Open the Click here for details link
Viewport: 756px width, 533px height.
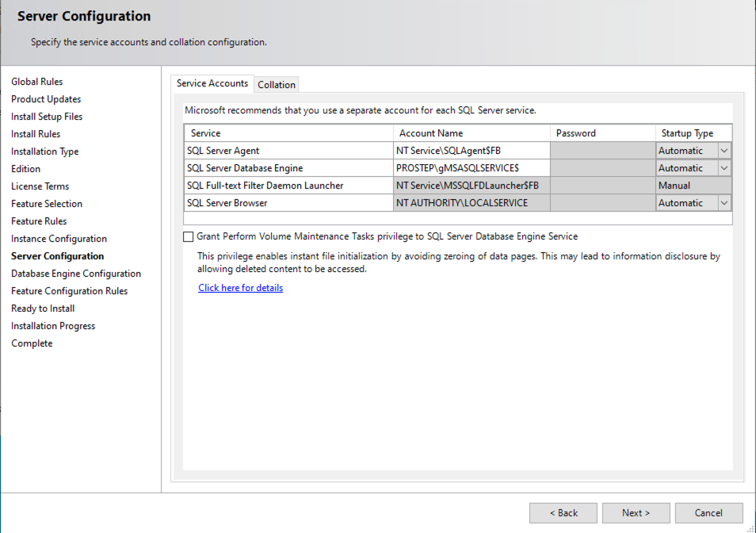point(241,287)
